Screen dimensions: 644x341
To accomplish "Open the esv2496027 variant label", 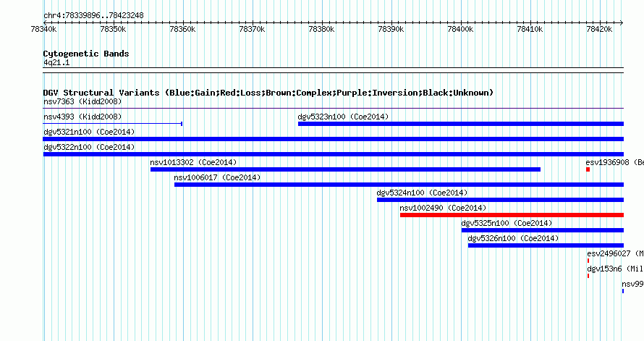I will click(615, 253).
